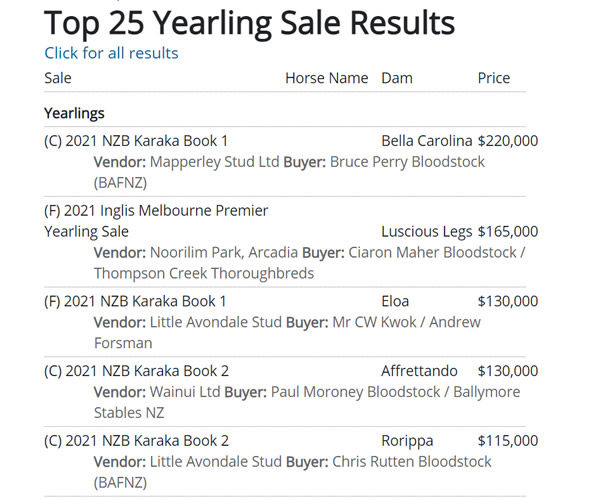Screen dimensions: 600x498
Task: Select the Dam column header
Action: point(396,78)
